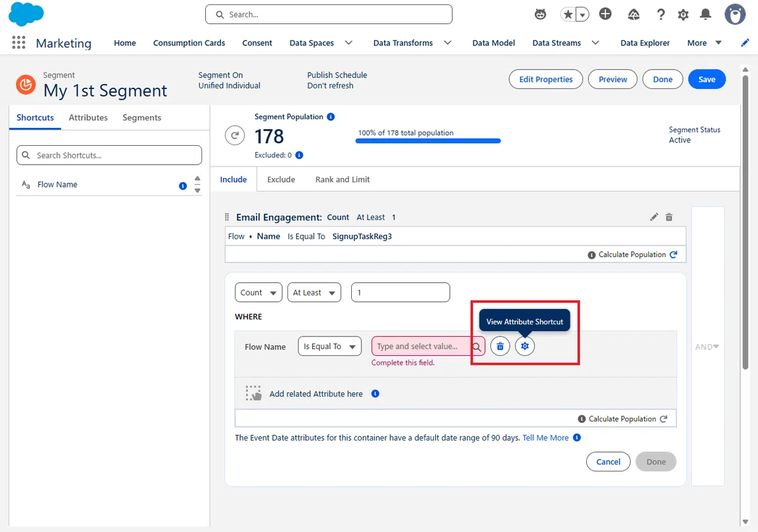Screen dimensions: 758x532
Task: Click the Search Shortcuts field
Action: [109, 155]
